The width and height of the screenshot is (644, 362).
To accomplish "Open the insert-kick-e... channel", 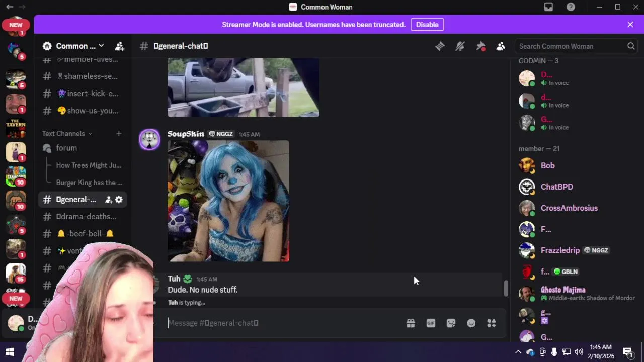I will 83,94.
